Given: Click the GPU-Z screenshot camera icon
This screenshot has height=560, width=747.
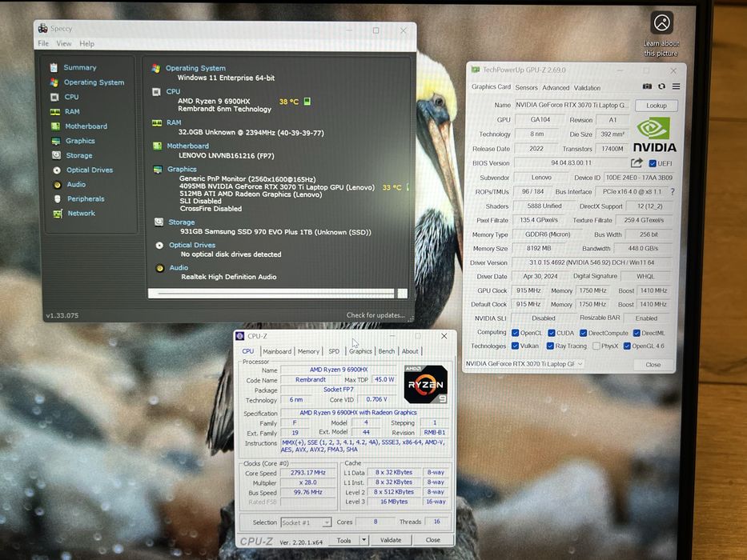Looking at the screenshot, I should [647, 86].
